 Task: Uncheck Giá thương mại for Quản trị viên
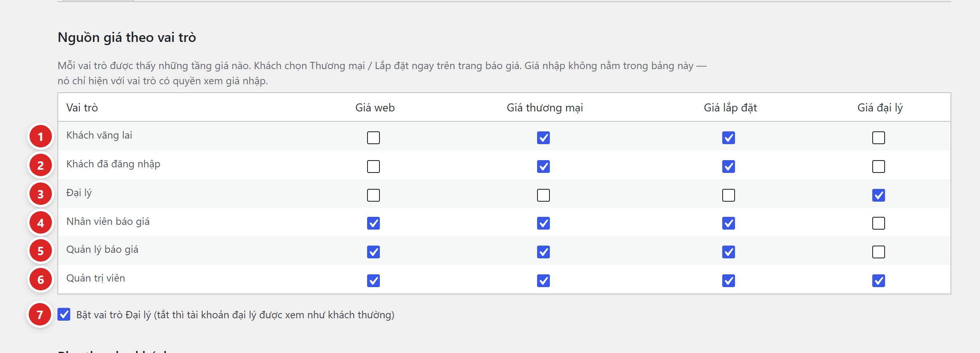pyautogui.click(x=543, y=281)
